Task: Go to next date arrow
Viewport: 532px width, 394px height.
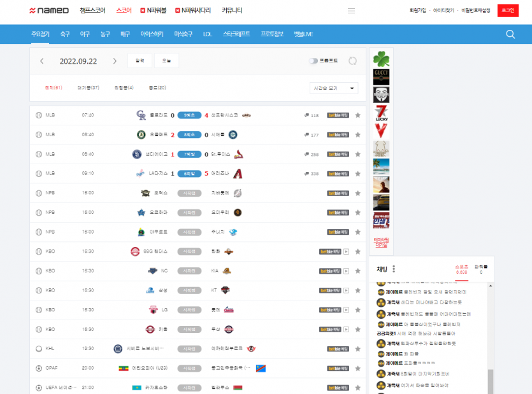Action: coord(115,61)
